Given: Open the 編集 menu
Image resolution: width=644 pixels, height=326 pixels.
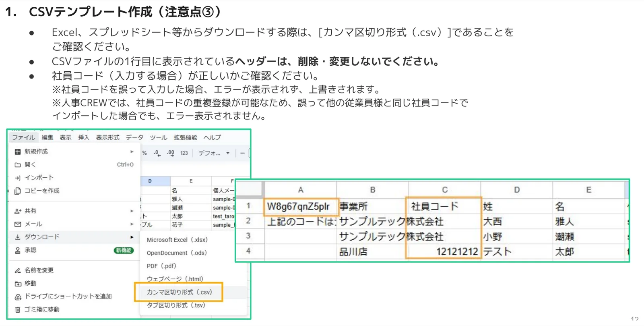Looking at the screenshot, I should [47, 137].
